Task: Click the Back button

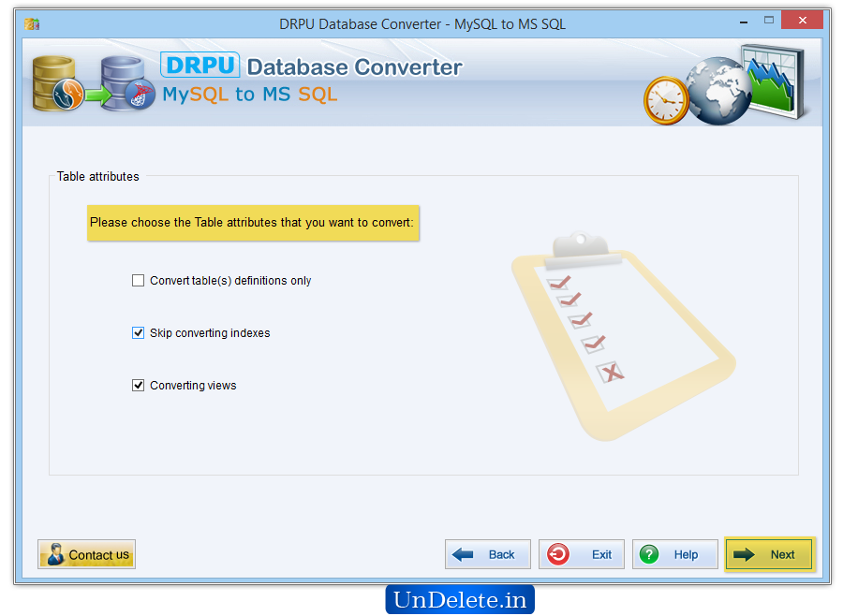Action: tap(488, 554)
